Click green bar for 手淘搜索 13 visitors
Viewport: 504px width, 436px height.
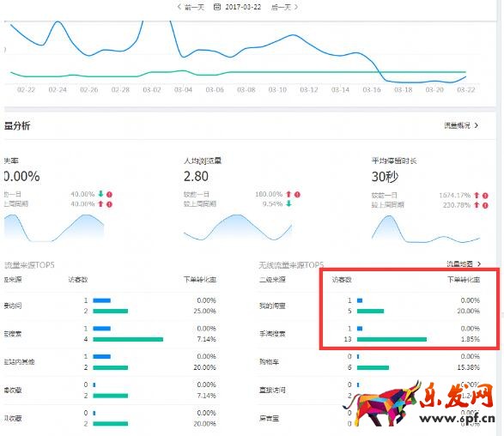[392, 339]
